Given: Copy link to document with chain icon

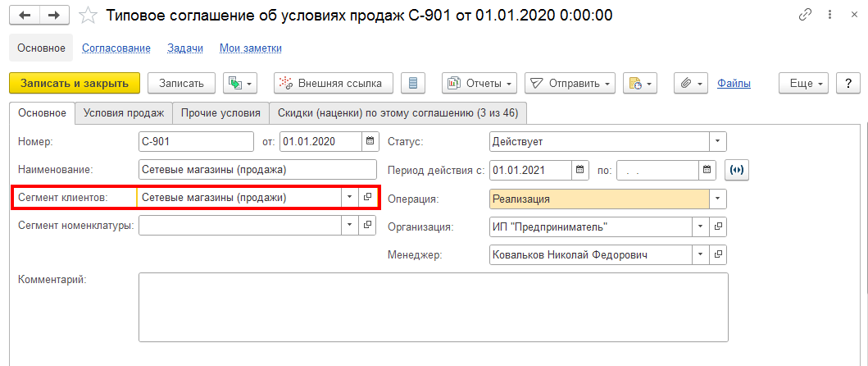Looking at the screenshot, I should pyautogui.click(x=806, y=16).
